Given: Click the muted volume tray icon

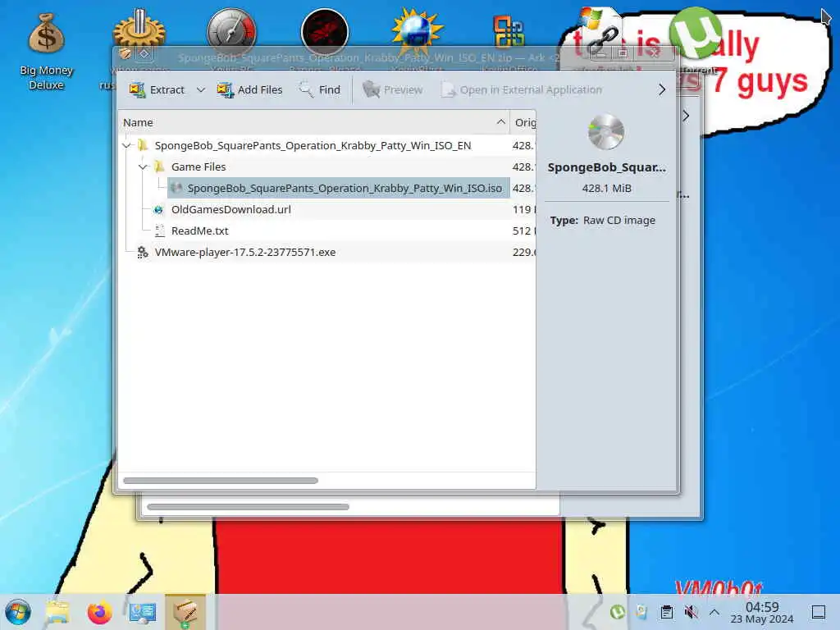Looking at the screenshot, I should (691, 612).
